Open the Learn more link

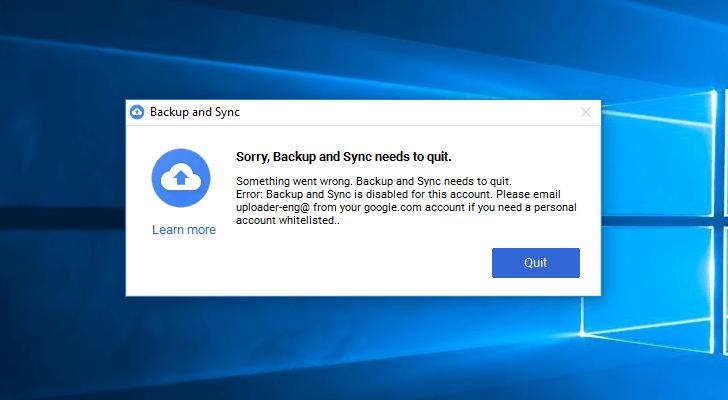184,230
